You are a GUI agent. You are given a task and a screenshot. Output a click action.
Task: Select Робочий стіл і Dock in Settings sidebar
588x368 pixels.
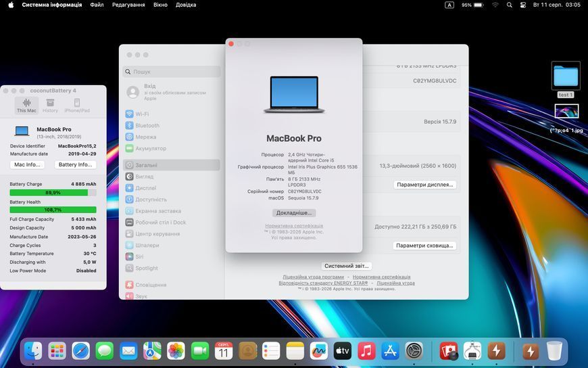172,223
